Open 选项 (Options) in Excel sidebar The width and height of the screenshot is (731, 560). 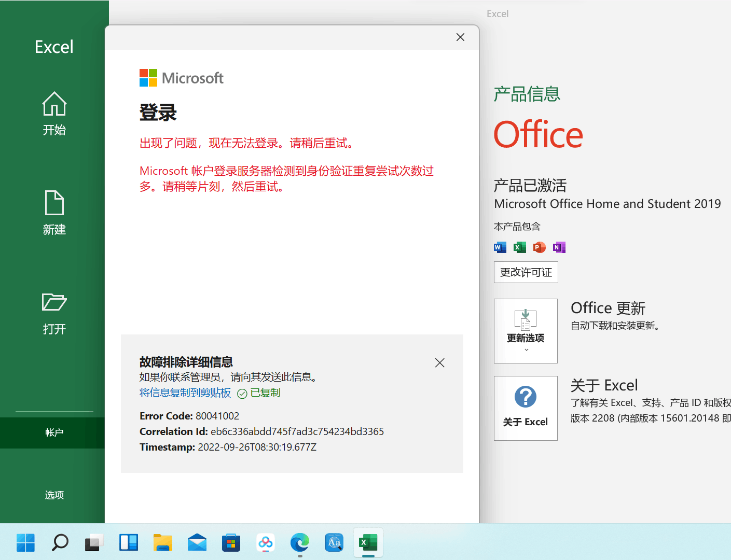54,495
